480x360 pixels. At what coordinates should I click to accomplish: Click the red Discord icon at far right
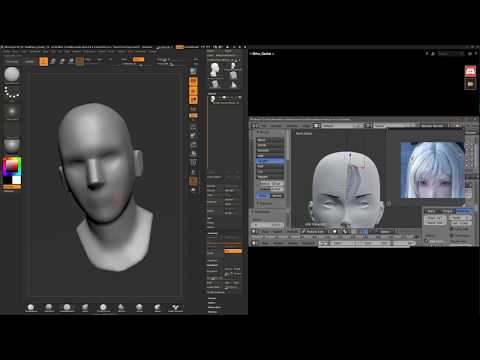(x=470, y=71)
